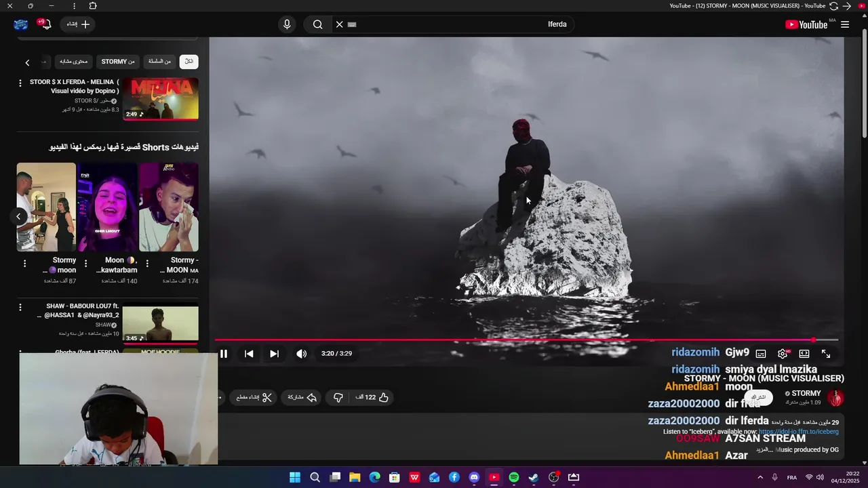Open Discord from the taskbar
Image resolution: width=868 pixels, height=488 pixels.
(x=474, y=477)
